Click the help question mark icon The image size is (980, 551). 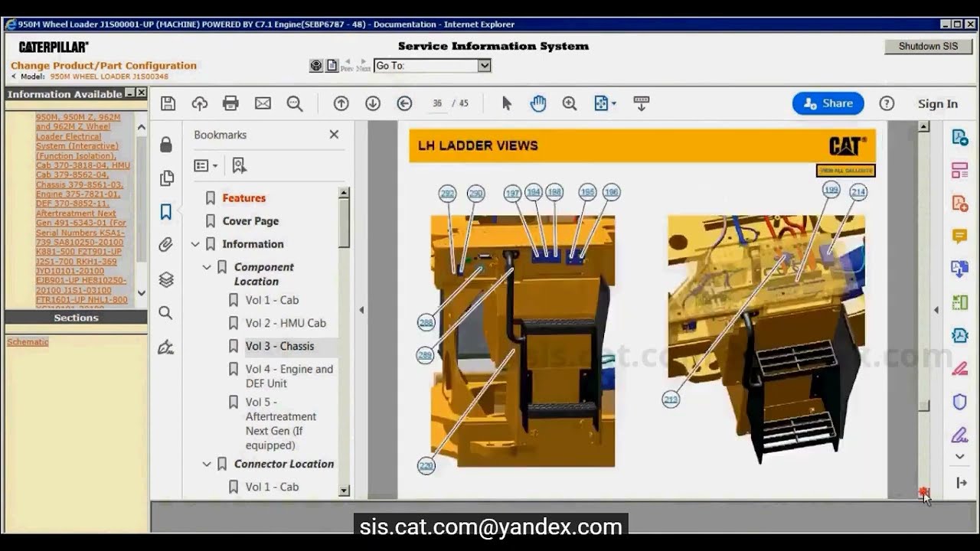coord(887,103)
